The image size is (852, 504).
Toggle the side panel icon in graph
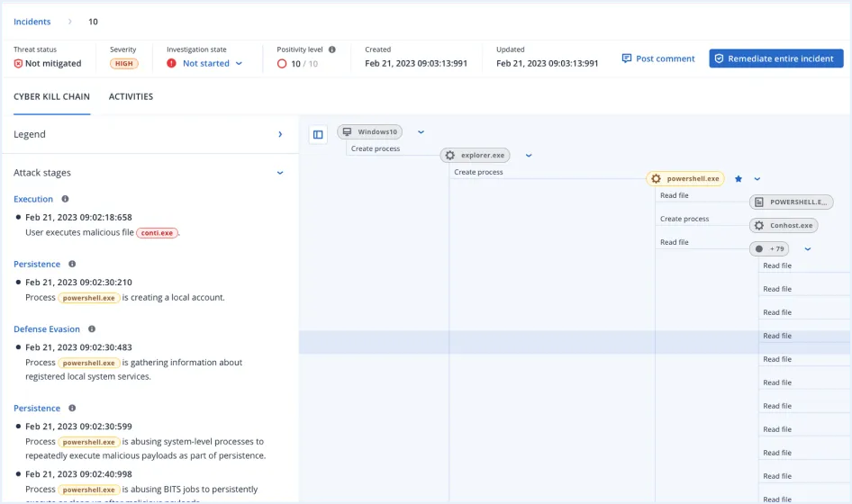318,135
